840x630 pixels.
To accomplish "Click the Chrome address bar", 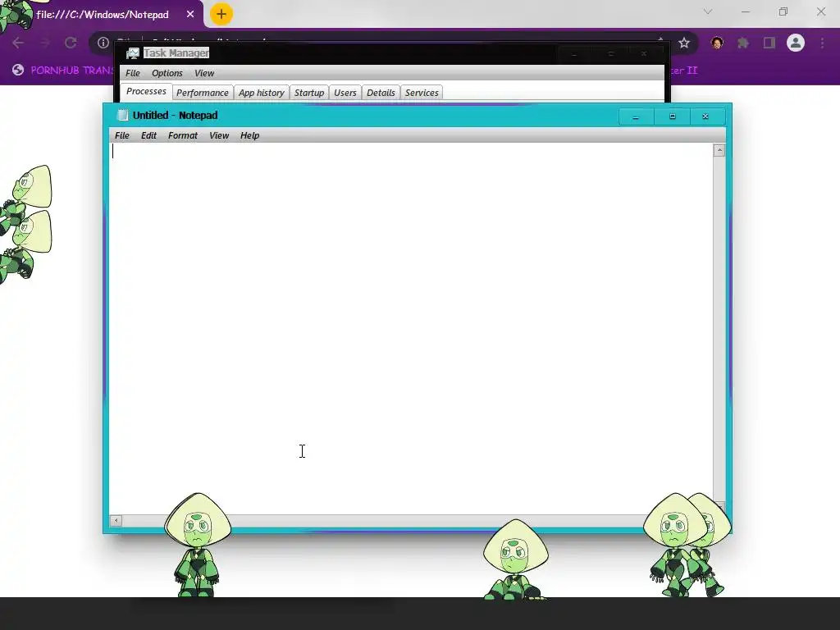I will point(394,43).
